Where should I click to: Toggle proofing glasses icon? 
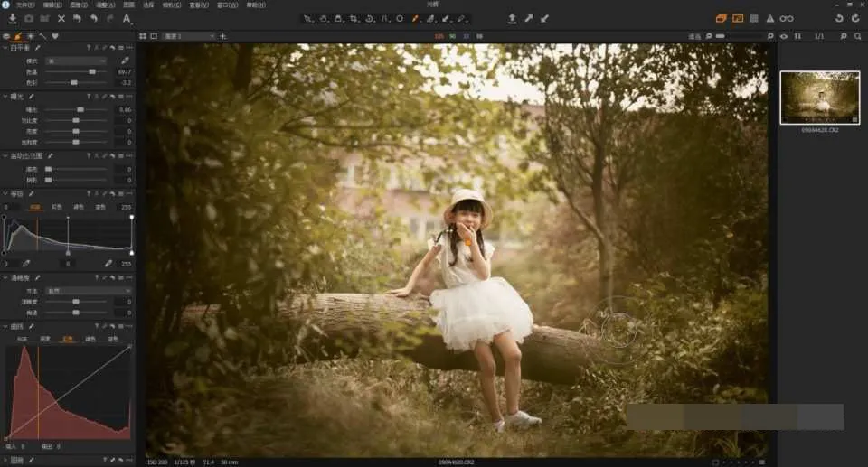(x=787, y=19)
